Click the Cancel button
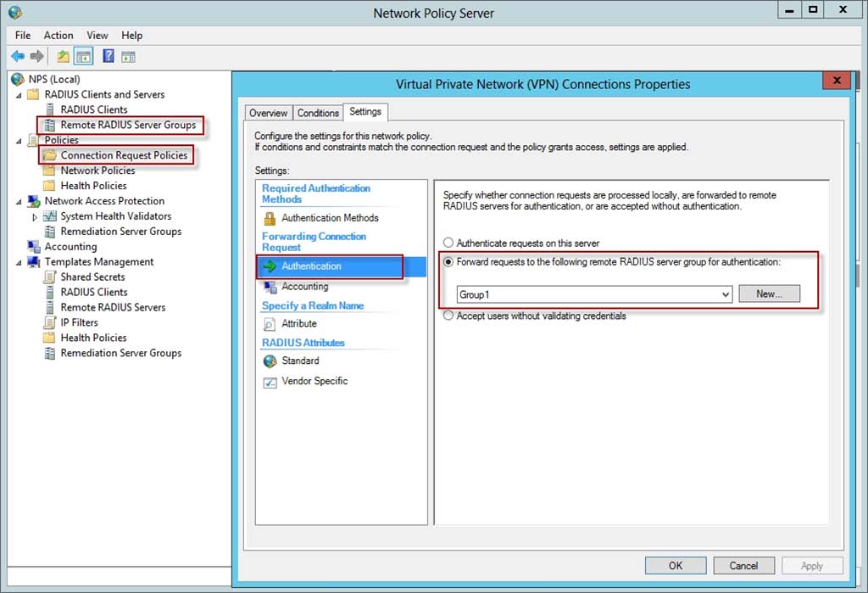The image size is (868, 593). [743, 565]
